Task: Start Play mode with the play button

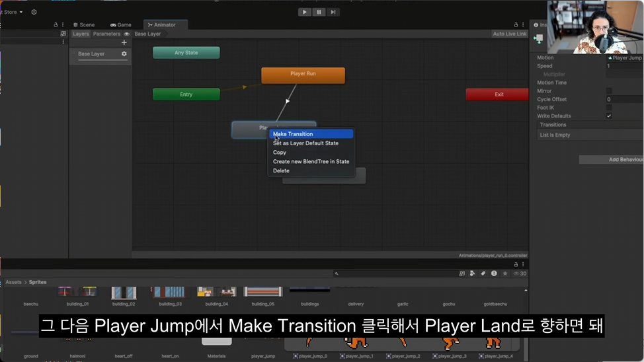Action: 304,12
